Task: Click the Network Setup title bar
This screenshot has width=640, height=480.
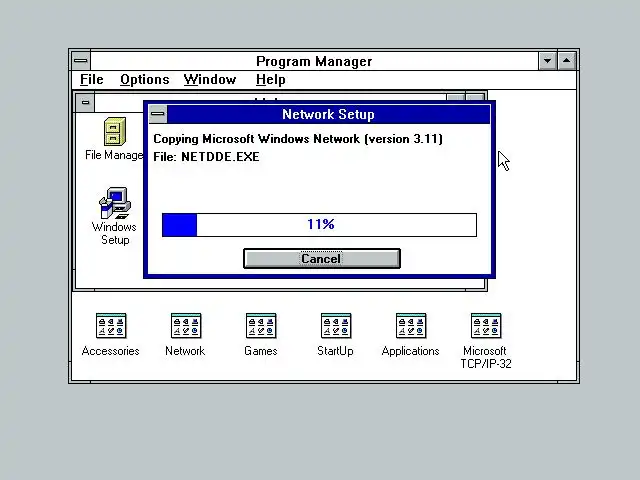Action: [328, 114]
